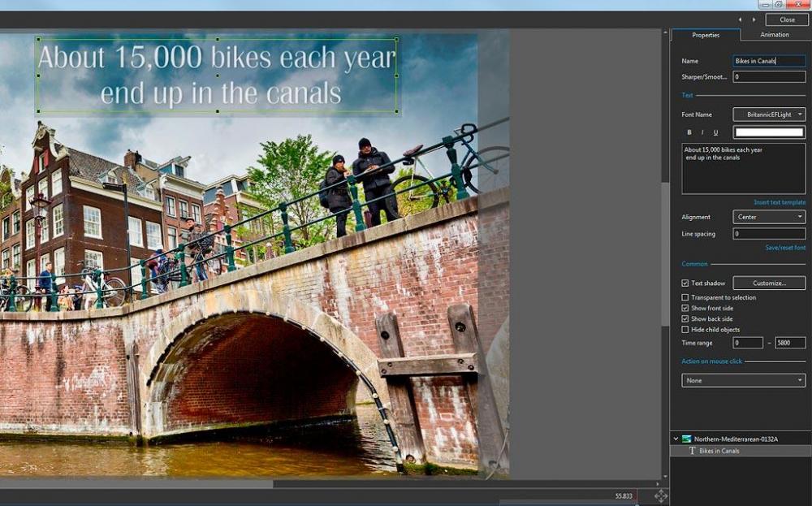Click the Northern-Mediterrarean-0132A image icon
Viewport: 812px width, 506px height.
click(x=686, y=439)
